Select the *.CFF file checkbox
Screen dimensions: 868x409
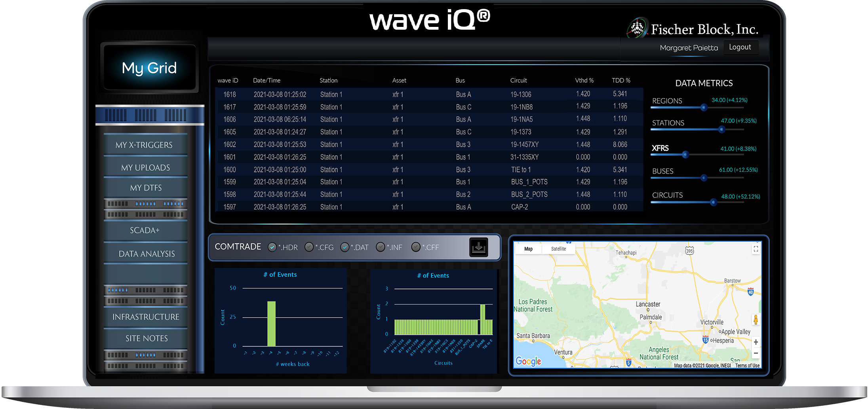(416, 247)
